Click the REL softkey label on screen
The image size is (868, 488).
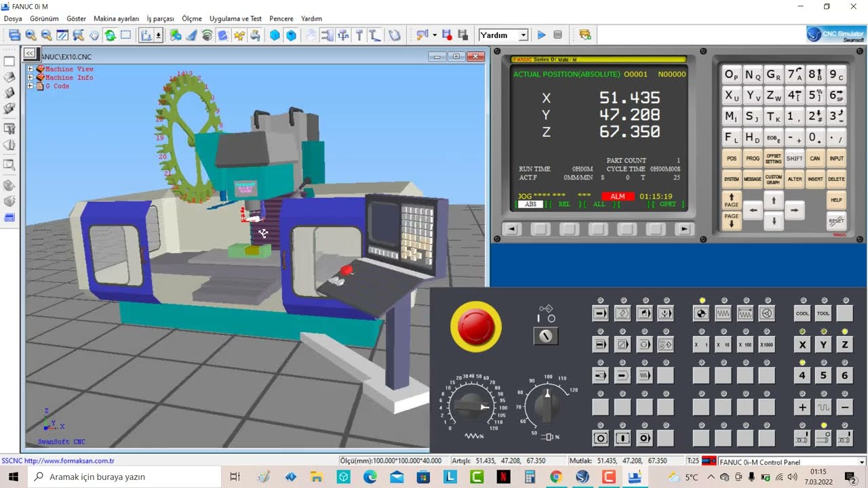[564, 204]
